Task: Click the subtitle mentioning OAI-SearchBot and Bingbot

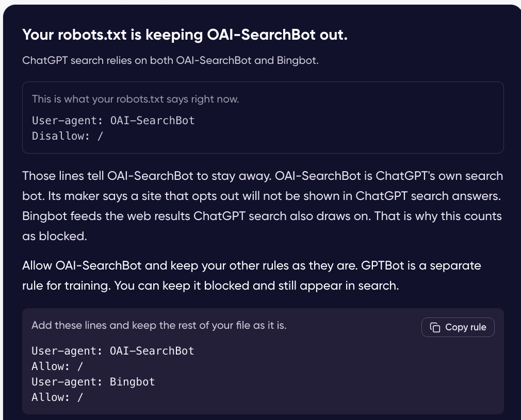Action: click(x=170, y=60)
